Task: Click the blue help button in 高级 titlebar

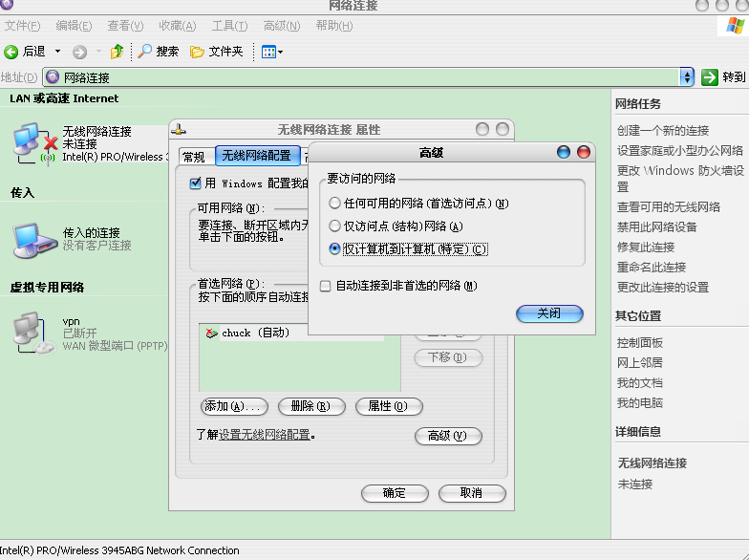Action: coord(564,153)
